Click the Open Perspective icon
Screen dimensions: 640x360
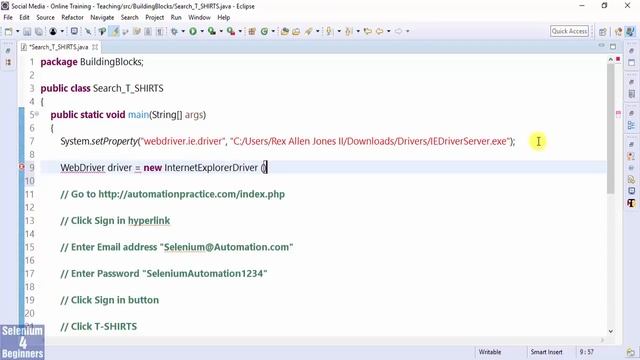603,31
